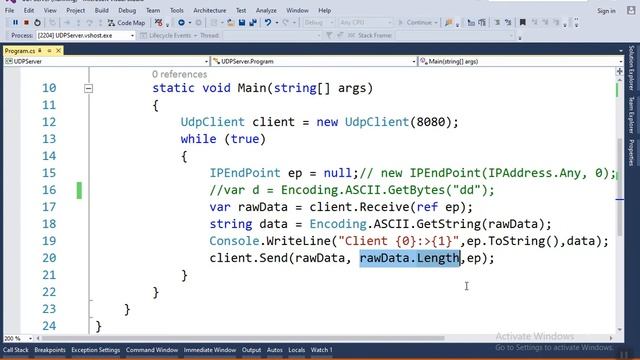Open the Architecture menu
Image resolution: width=640 pixels, height=360 pixels.
pyautogui.click(x=210, y=11)
